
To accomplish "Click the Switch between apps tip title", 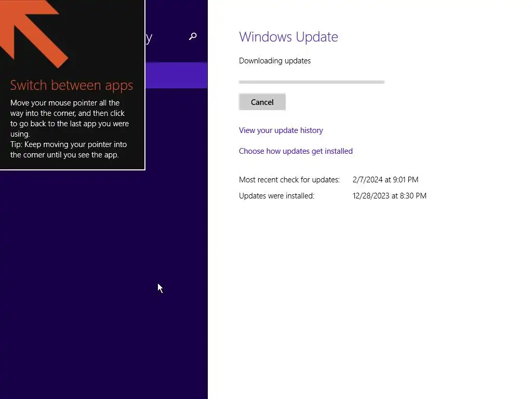I will click(72, 85).
